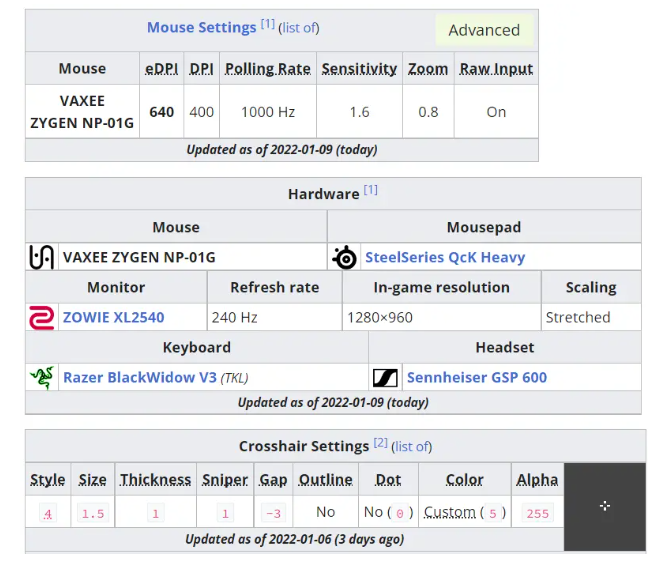Click the 'list of' link beside Crosshair Settings

coord(412,446)
